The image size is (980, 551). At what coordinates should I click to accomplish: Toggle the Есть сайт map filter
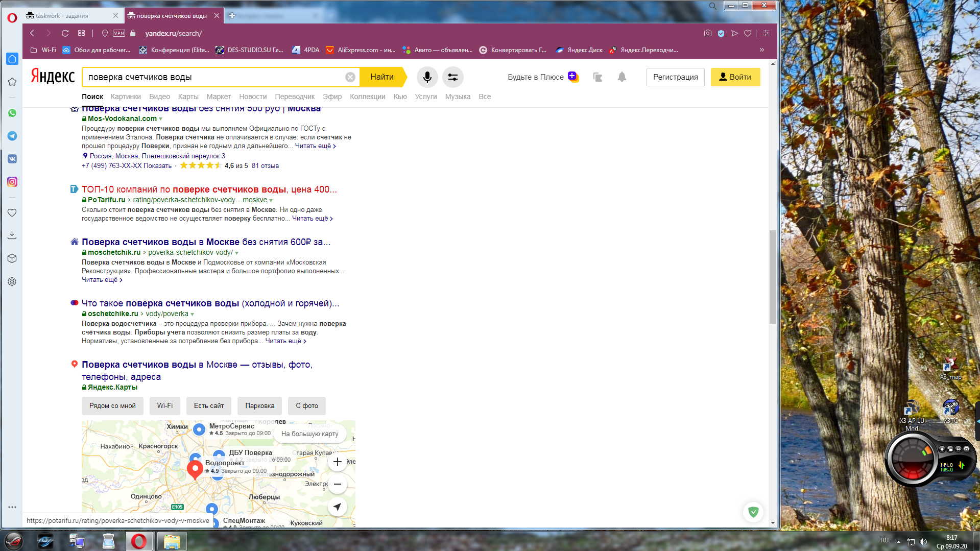click(209, 406)
